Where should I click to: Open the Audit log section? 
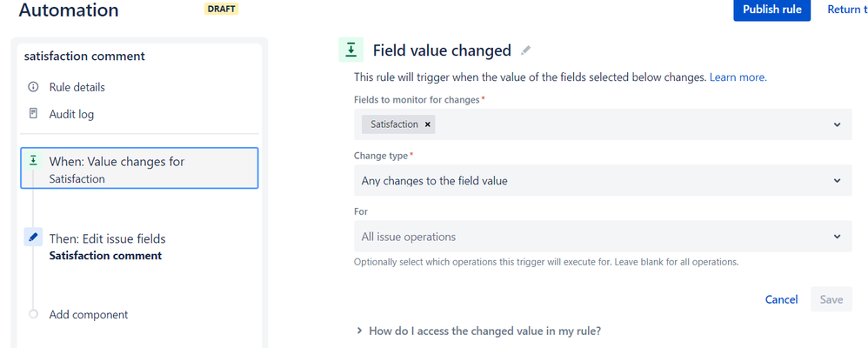click(71, 114)
